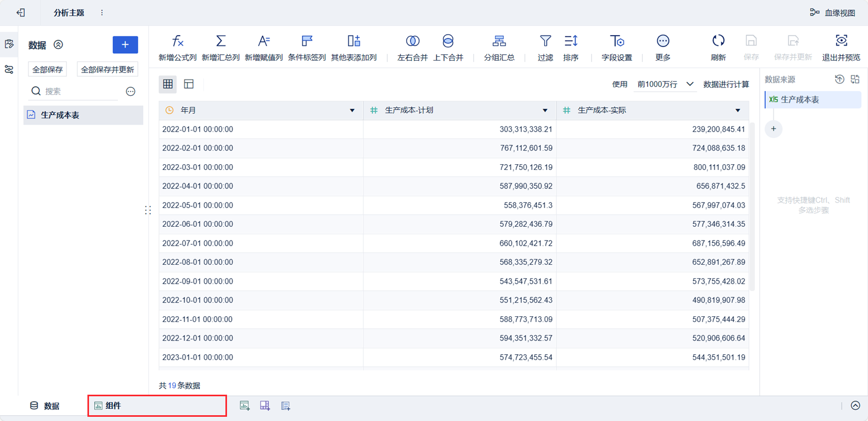Image resolution: width=868 pixels, height=421 pixels.
Task: Collapse the 数据 panel with the circled chevron
Action: [x=58, y=45]
